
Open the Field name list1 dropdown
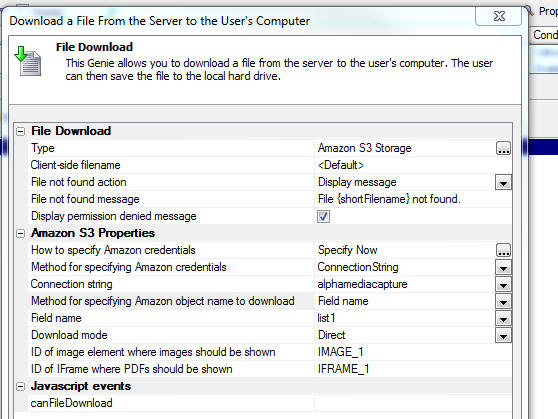pos(503,319)
